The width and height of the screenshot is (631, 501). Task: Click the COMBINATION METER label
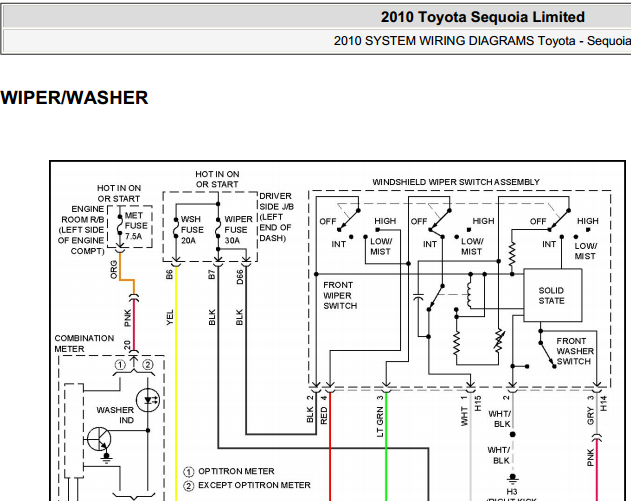84,343
